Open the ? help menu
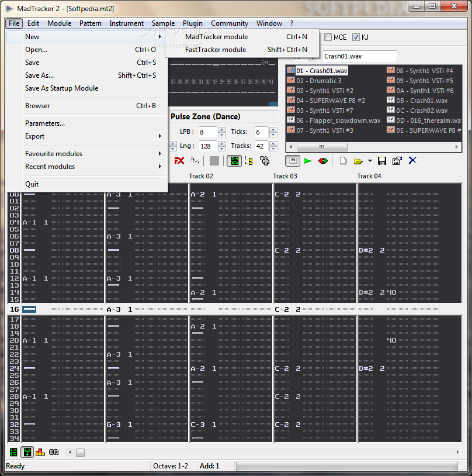Image resolution: width=472 pixels, height=476 pixels. pos(292,23)
